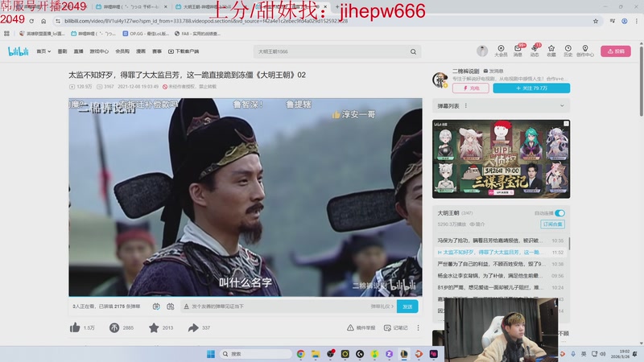Go to 番剧 section
This screenshot has width=644, height=362.
click(x=62, y=51)
